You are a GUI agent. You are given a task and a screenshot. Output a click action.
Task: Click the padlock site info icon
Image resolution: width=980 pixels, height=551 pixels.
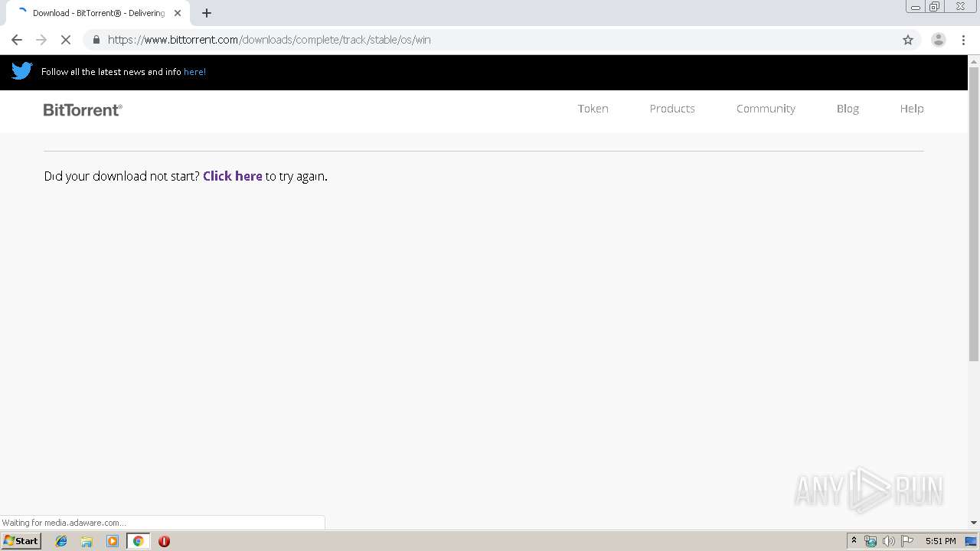pyautogui.click(x=96, y=40)
